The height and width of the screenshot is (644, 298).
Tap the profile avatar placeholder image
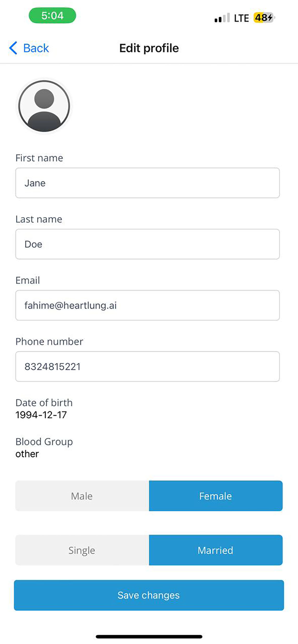44,106
